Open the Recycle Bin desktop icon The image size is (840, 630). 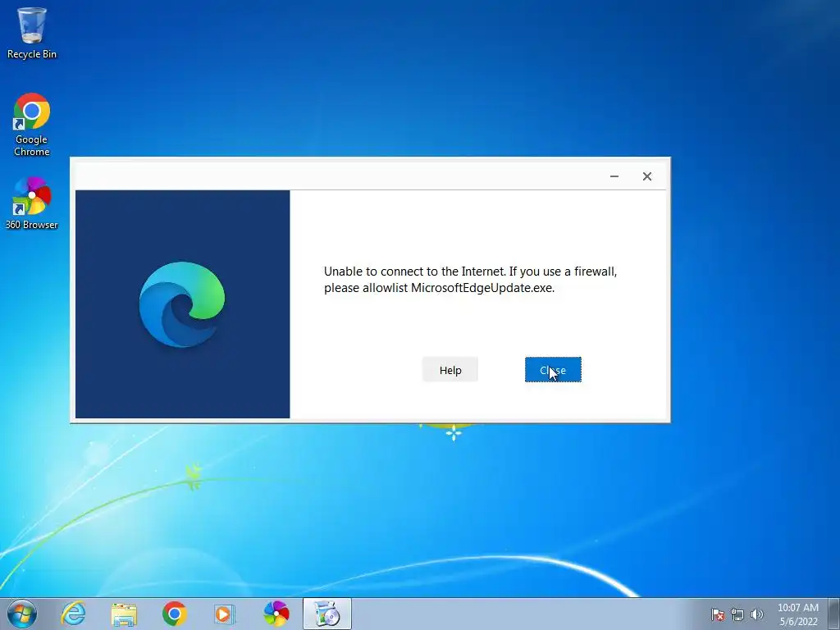pos(32,33)
